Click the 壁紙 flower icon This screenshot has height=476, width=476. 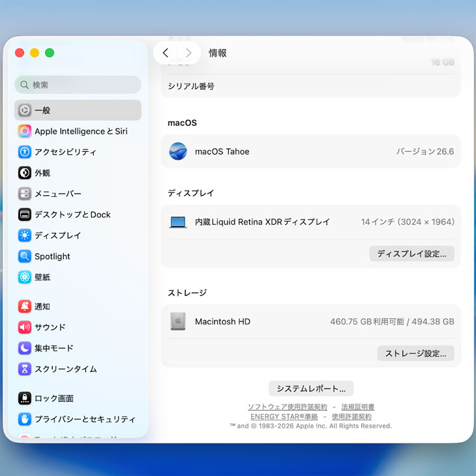[x=25, y=277]
